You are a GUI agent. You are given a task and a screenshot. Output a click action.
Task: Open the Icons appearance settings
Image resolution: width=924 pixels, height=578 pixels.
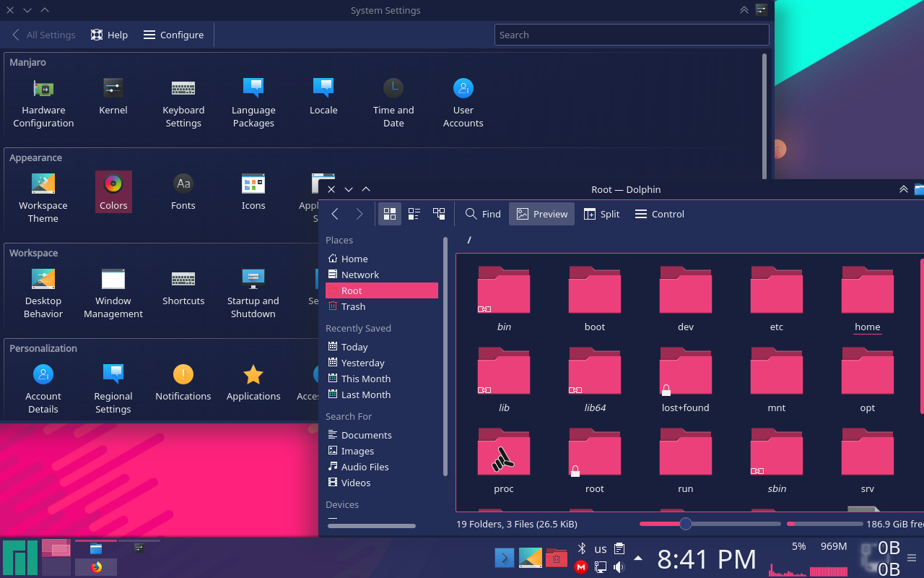253,192
